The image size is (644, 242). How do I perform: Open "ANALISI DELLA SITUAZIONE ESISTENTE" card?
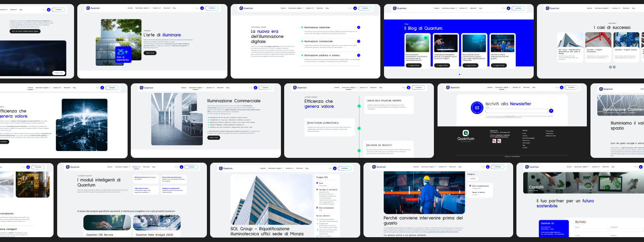389,105
